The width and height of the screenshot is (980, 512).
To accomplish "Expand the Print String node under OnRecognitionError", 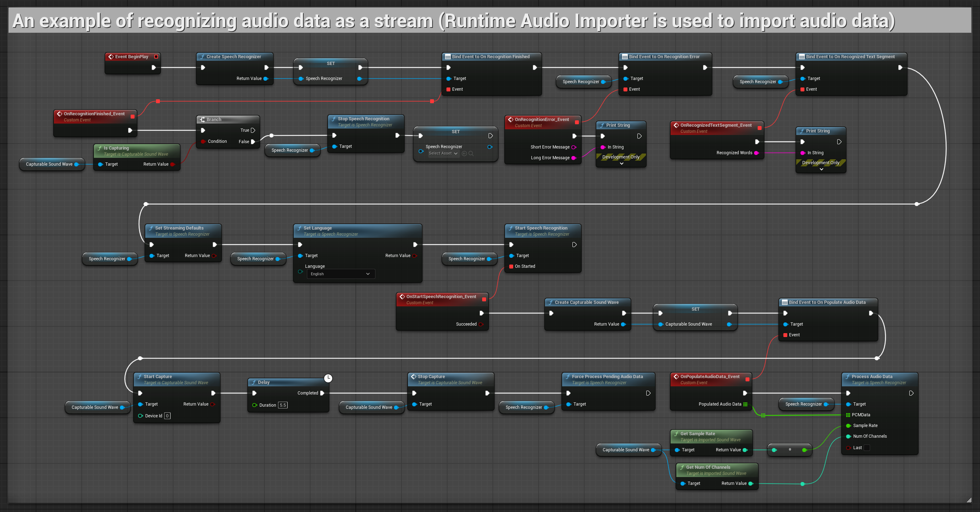I will click(x=621, y=164).
